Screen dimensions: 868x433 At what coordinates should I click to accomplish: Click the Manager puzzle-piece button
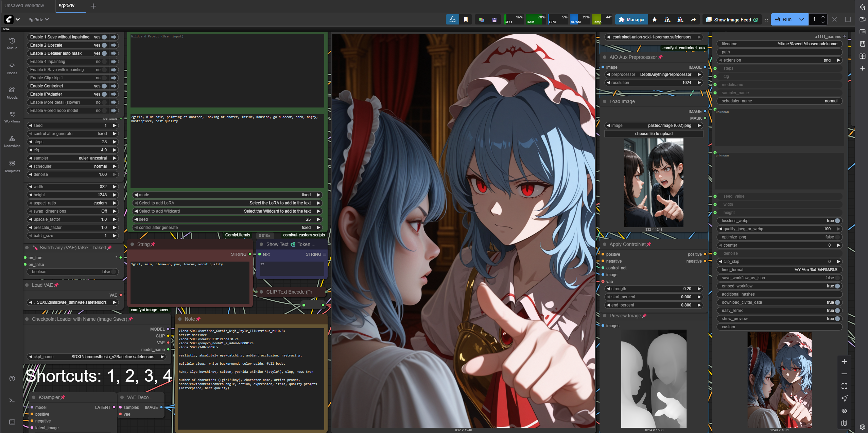pos(631,20)
